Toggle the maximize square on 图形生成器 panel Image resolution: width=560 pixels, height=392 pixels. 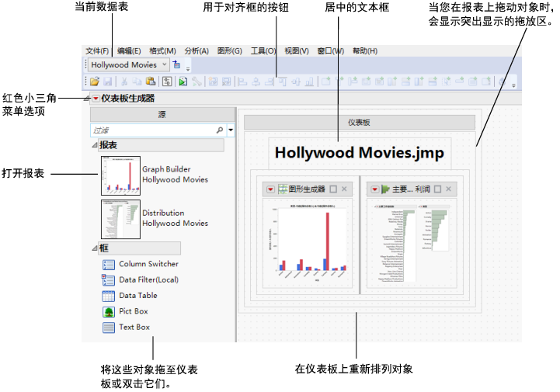tap(333, 189)
